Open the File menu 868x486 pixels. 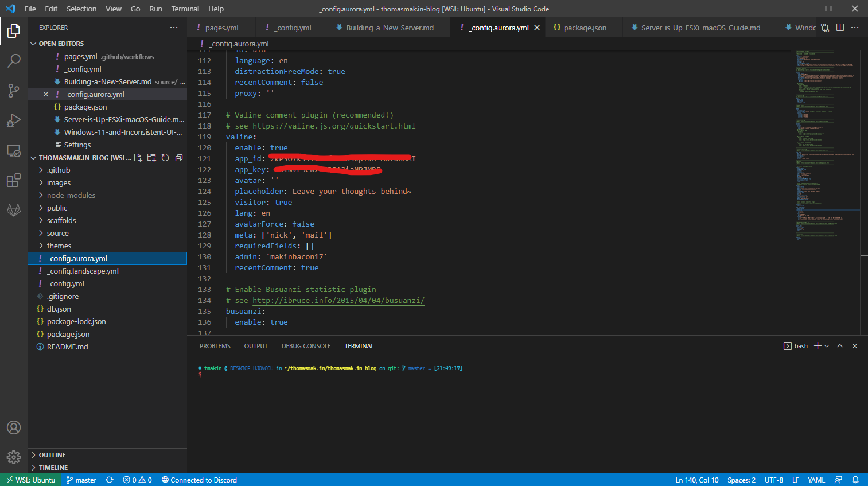[x=30, y=9]
